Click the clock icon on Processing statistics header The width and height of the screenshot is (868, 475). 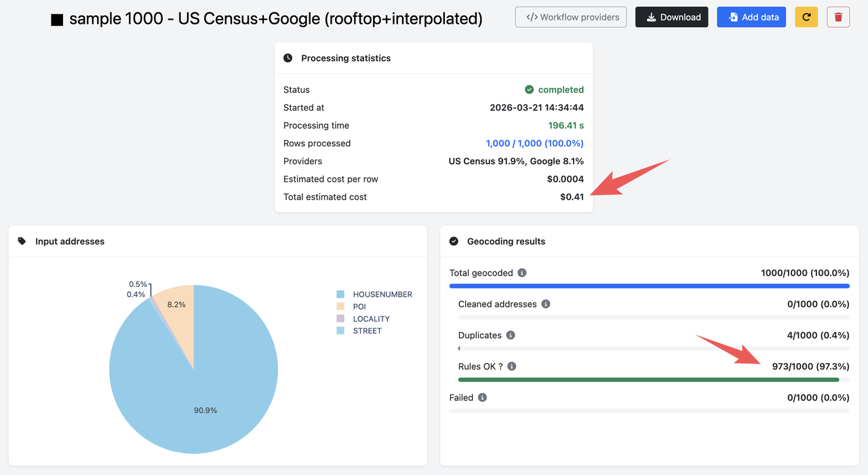click(288, 58)
